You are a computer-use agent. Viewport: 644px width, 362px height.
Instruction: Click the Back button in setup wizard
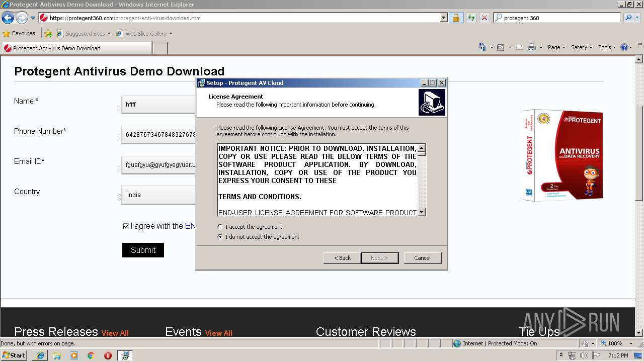[x=342, y=258]
